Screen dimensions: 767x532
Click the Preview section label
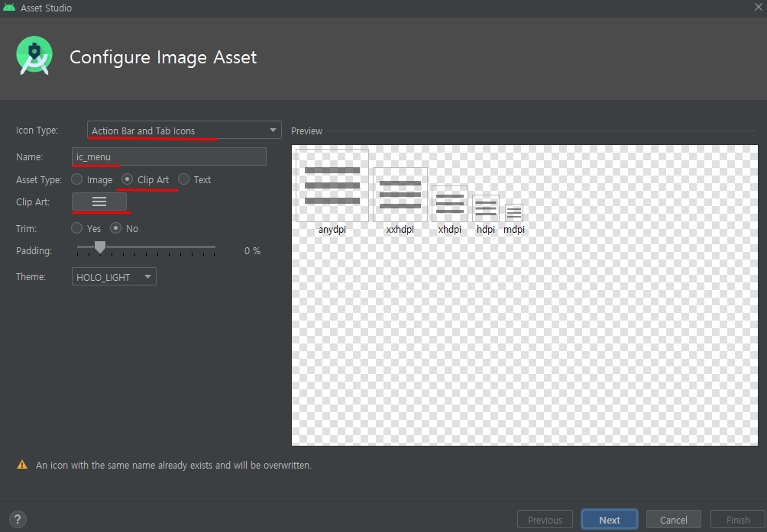(306, 131)
